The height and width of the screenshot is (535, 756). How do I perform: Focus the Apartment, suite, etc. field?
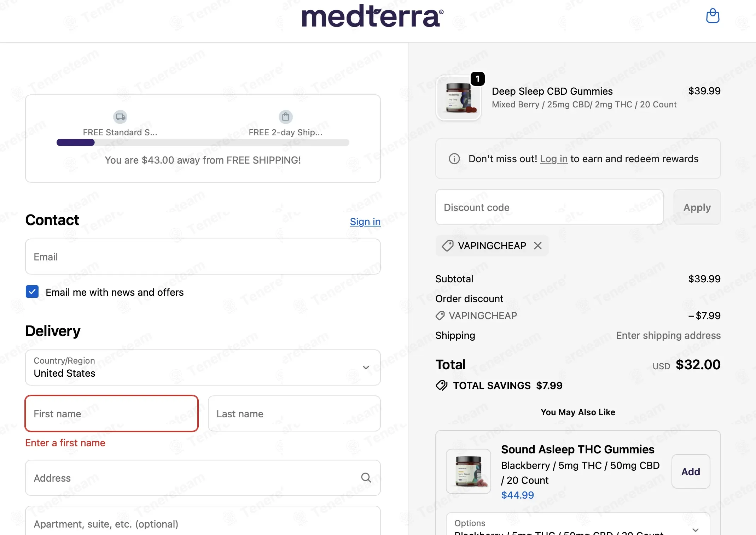coord(203,521)
